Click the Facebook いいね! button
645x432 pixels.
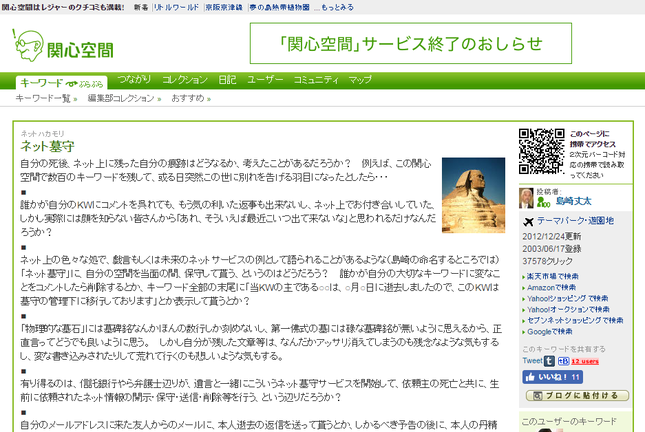(552, 377)
